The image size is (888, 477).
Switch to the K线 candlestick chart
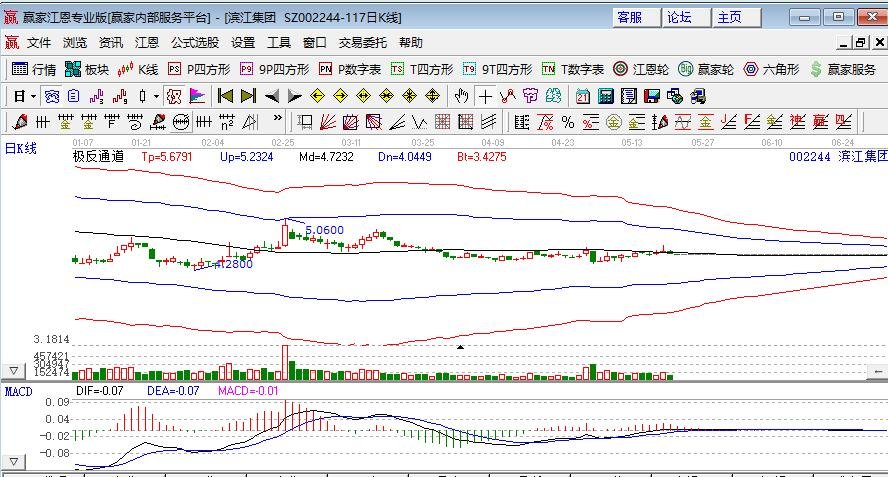(138, 69)
